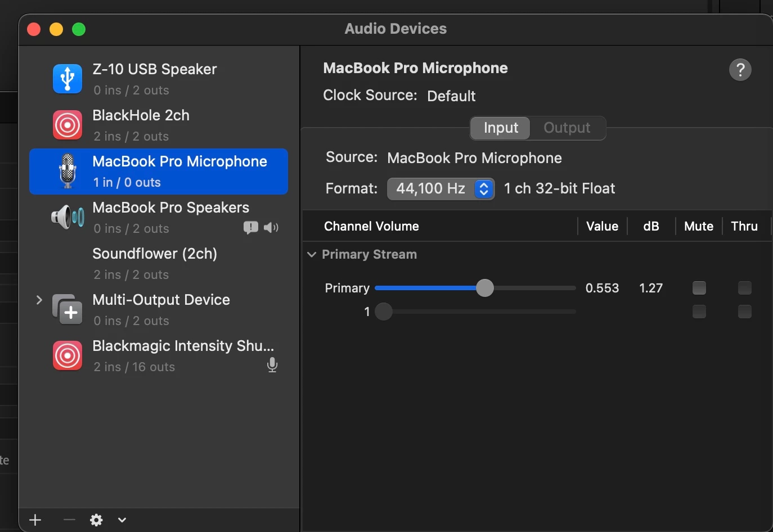
Task: Click the Primary volume slider knob
Action: (484, 288)
